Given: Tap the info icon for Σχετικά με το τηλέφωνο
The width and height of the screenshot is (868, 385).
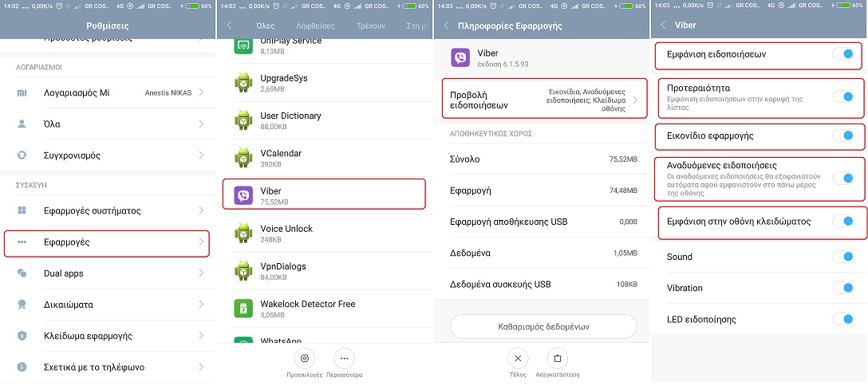Looking at the screenshot, I should point(22,367).
